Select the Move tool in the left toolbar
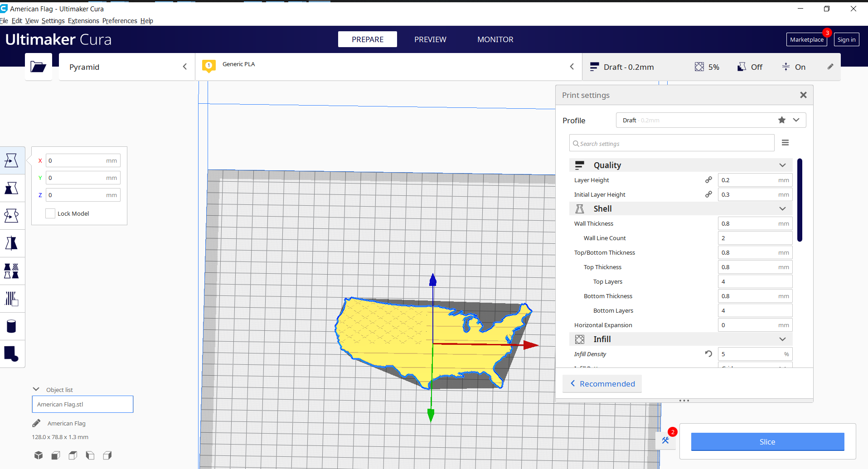Viewport: 868px width, 469px height. pyautogui.click(x=11, y=160)
